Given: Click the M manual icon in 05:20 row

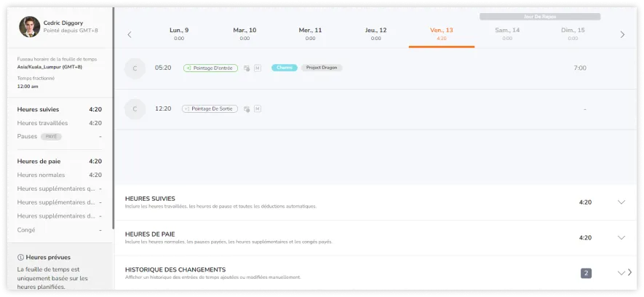Looking at the screenshot, I should click(x=257, y=68).
